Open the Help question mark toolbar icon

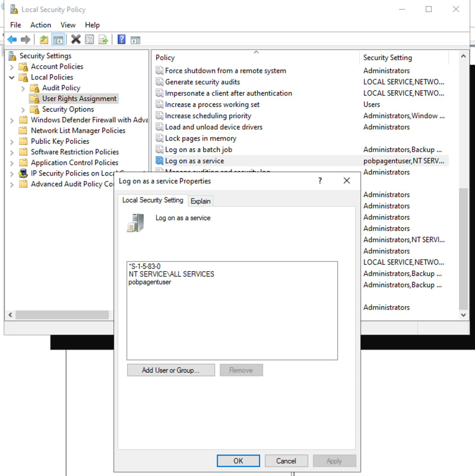pos(121,39)
